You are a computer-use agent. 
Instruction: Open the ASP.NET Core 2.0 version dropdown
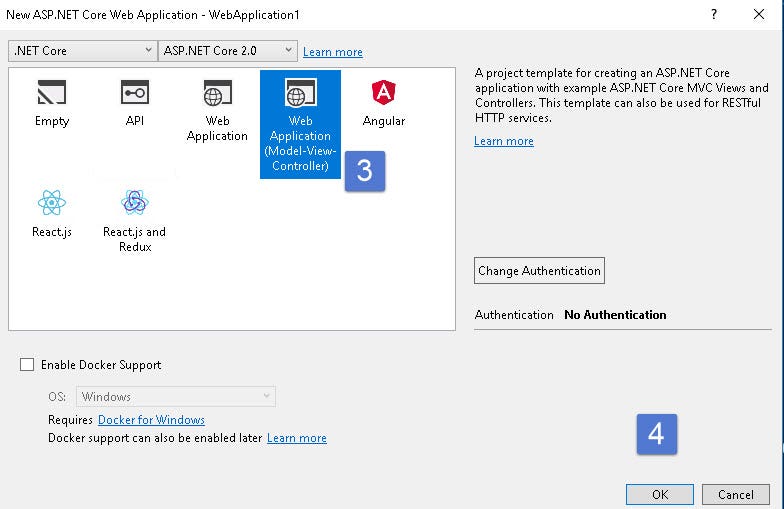pyautogui.click(x=228, y=51)
